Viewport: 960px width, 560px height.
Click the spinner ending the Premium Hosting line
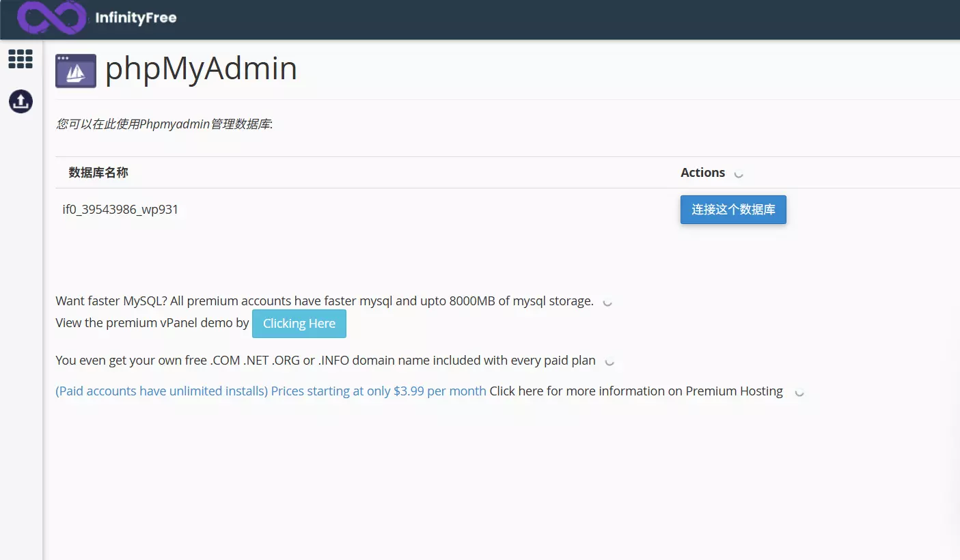799,393
